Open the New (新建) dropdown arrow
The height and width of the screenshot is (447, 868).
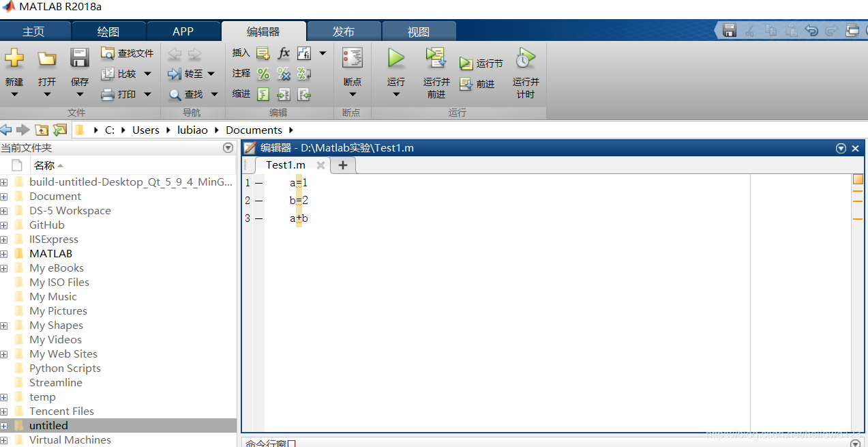(14, 95)
